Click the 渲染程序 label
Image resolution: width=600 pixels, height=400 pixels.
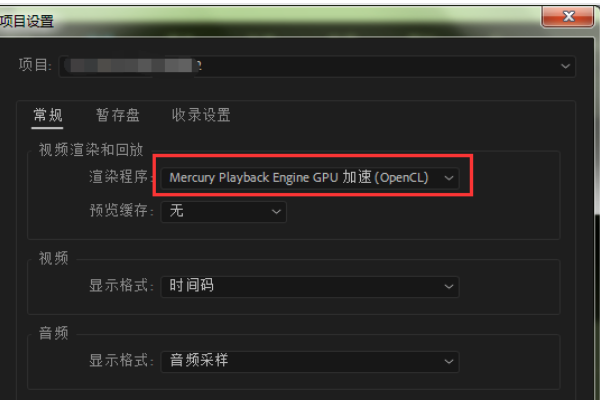pos(121,177)
